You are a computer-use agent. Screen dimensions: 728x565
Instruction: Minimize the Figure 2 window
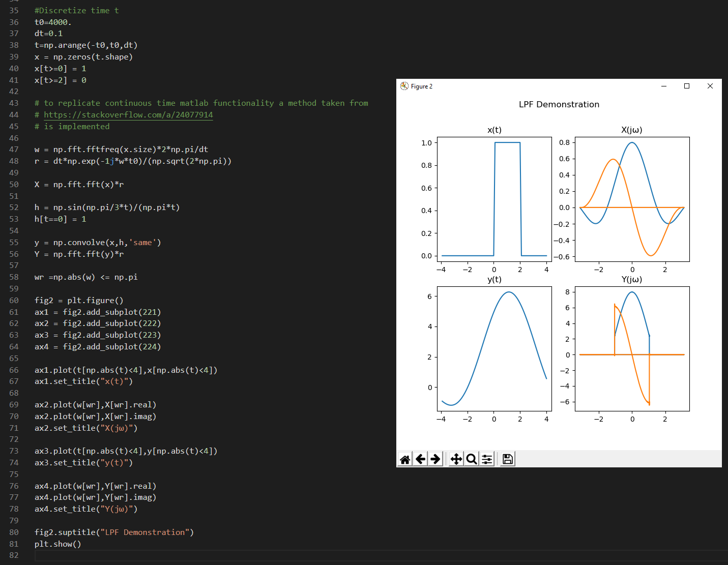[664, 86]
